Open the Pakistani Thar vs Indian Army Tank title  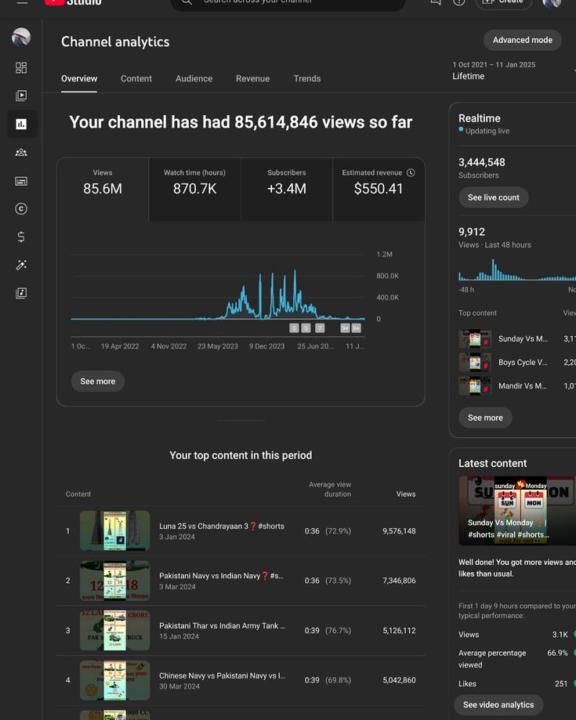222,626
